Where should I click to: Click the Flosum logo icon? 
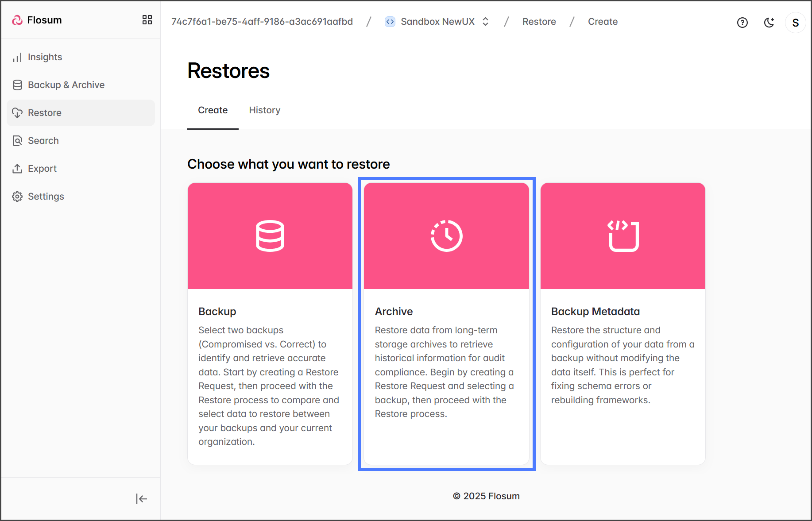(x=17, y=20)
